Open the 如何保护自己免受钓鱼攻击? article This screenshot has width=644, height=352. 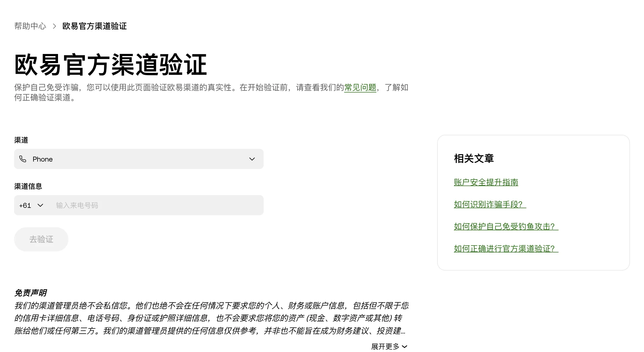coord(506,227)
